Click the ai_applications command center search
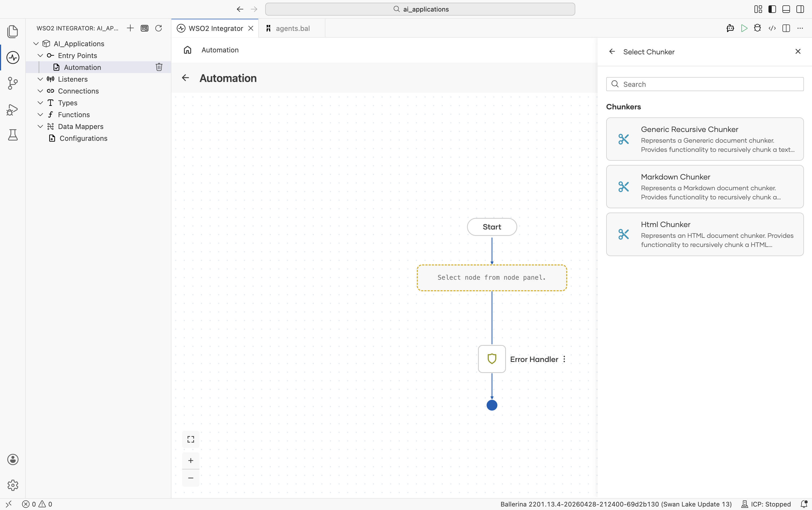This screenshot has width=812, height=510. (420, 9)
